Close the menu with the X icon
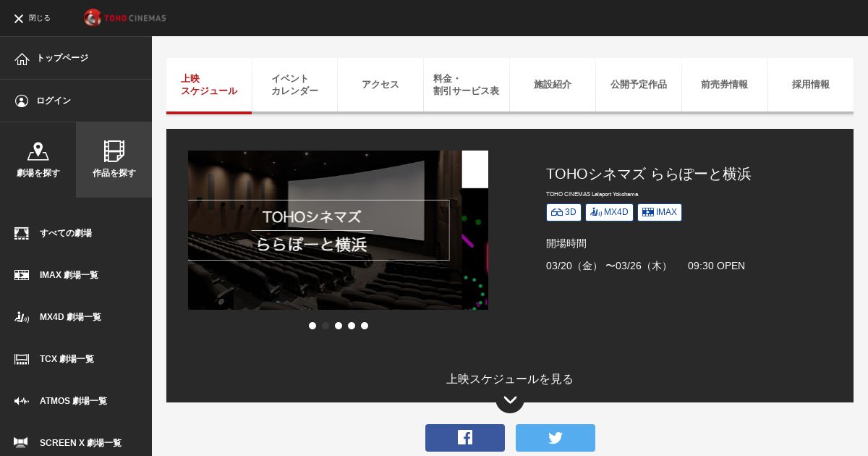Screen dimensions: 868x456 tap(19, 18)
